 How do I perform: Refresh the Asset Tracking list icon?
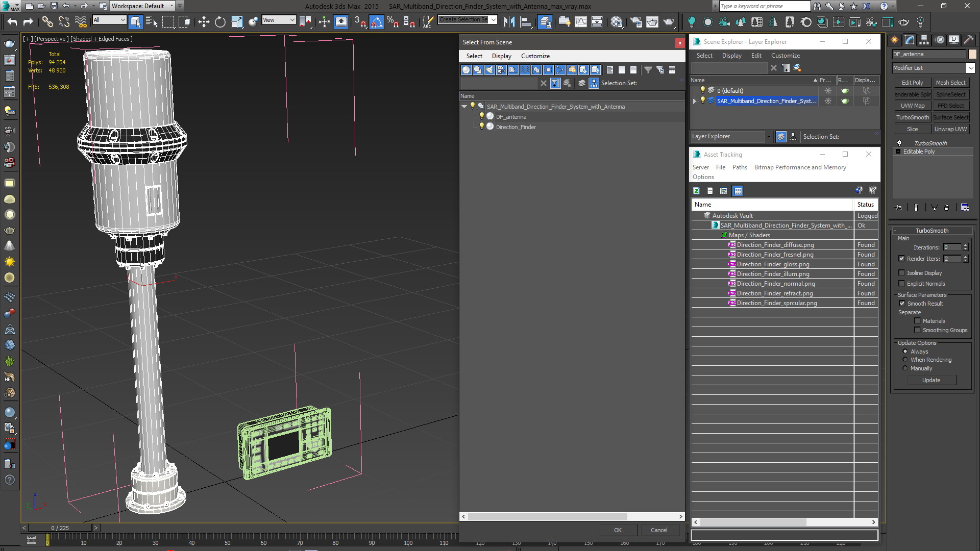coord(696,191)
